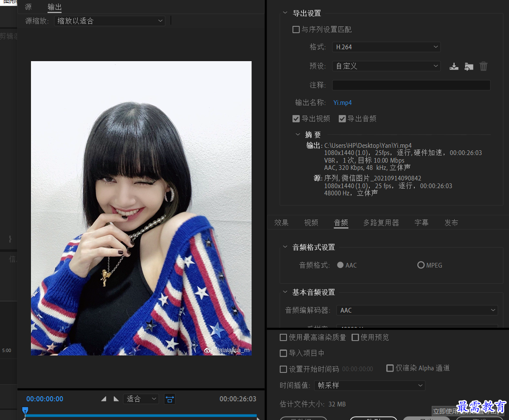The height and width of the screenshot is (420, 509).
Task: Collapse the Export Settings section
Action: click(285, 13)
